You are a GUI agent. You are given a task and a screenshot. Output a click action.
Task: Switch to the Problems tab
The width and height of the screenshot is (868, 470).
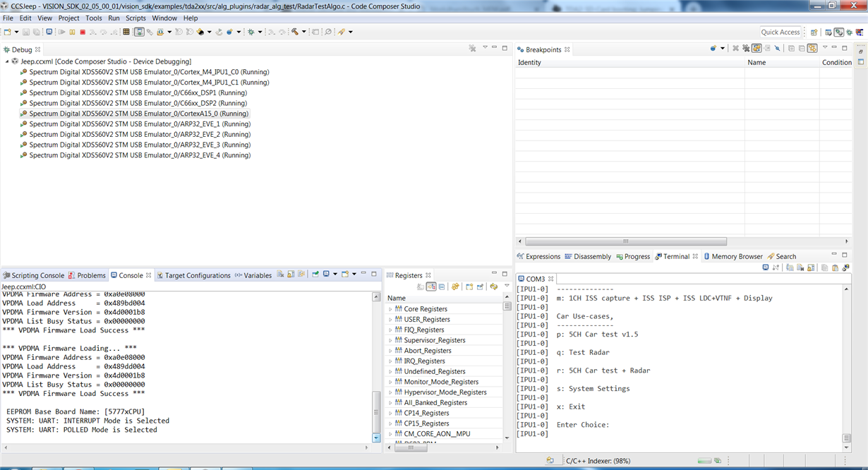point(86,275)
